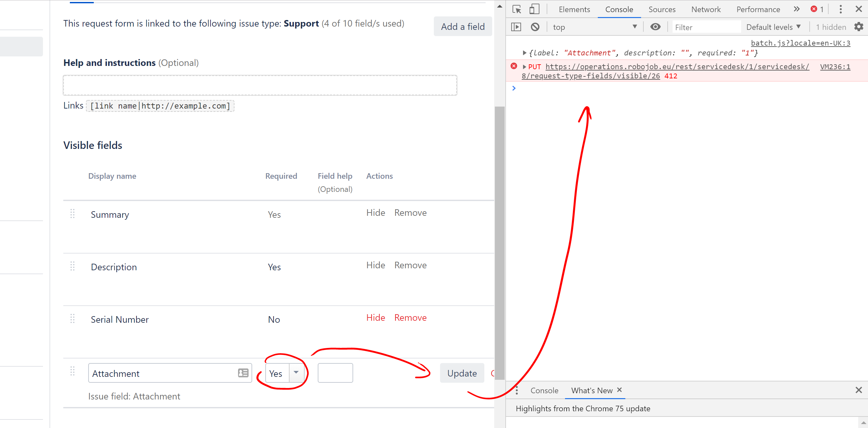Switch to the Sources tab

[x=662, y=10]
